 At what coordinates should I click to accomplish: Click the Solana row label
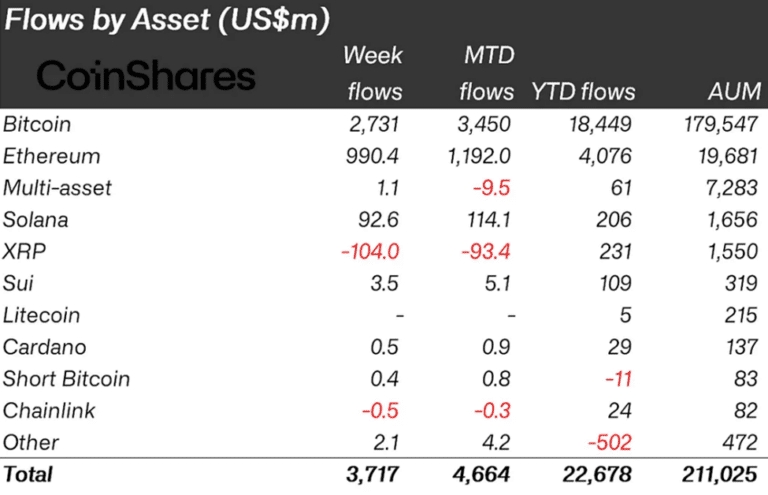36,220
